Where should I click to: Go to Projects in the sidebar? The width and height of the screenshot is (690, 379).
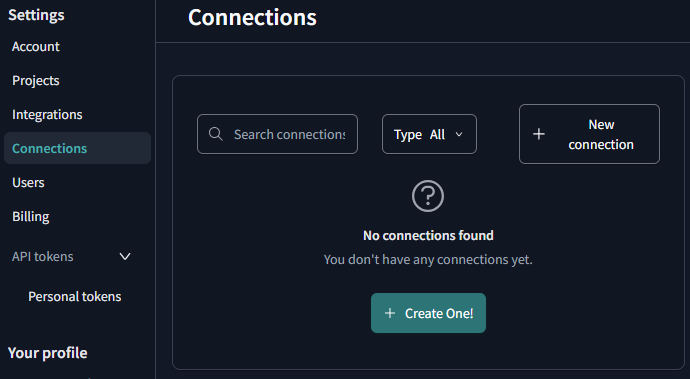click(x=36, y=81)
